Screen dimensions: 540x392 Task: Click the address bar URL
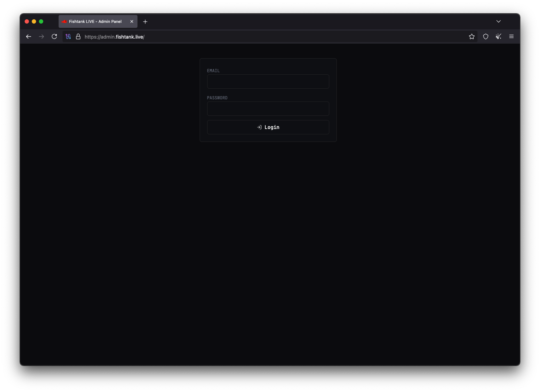click(114, 37)
